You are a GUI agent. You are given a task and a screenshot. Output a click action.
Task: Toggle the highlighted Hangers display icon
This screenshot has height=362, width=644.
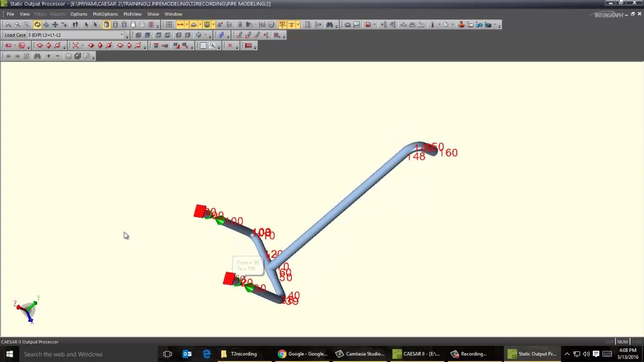193,24
